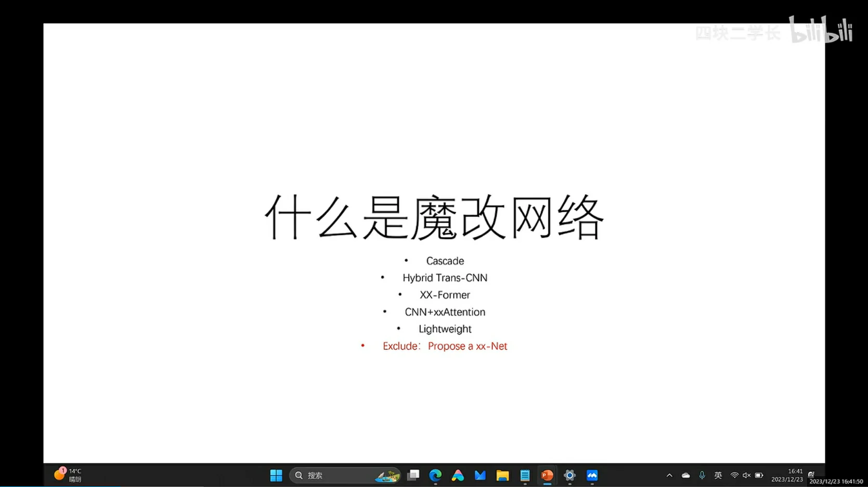Viewport: 868px width, 487px height.
Task: Open the Wi-Fi network quick settings
Action: (734, 475)
